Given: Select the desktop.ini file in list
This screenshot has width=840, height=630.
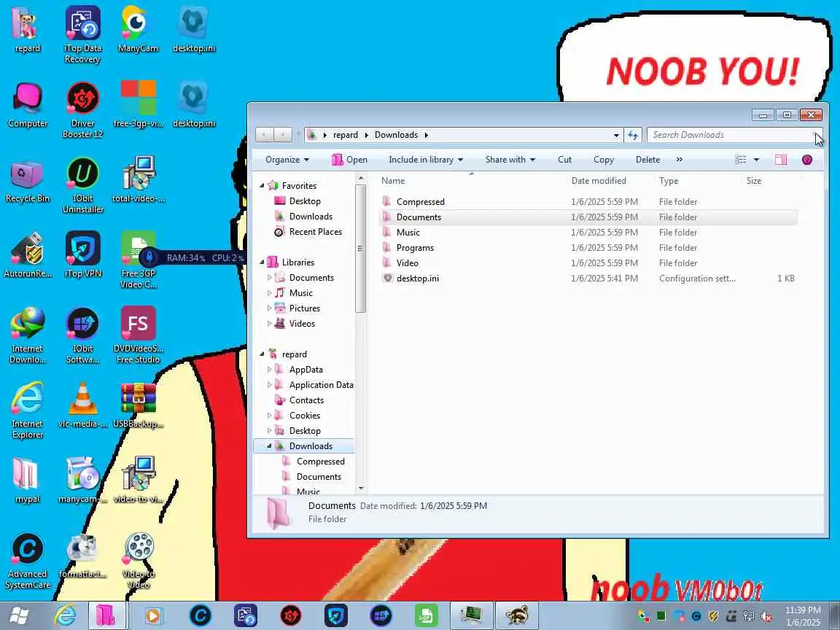Looking at the screenshot, I should pos(588,279).
